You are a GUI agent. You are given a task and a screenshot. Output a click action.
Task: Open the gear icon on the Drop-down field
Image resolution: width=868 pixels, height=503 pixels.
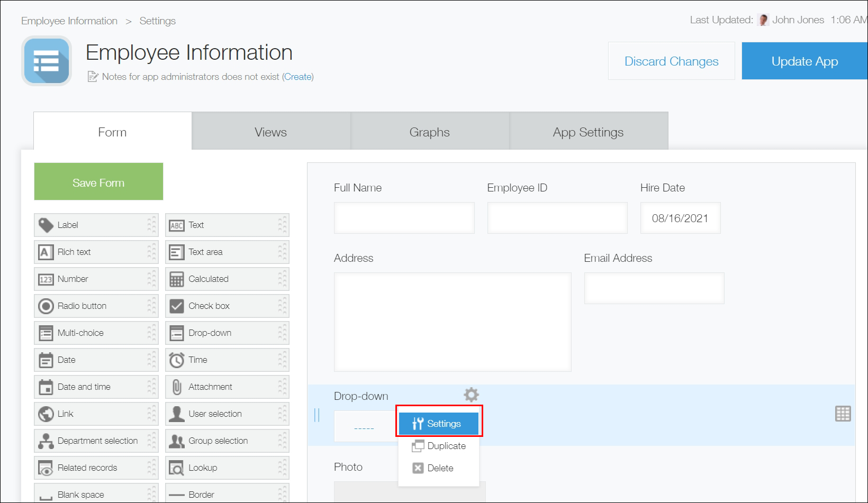pyautogui.click(x=471, y=394)
